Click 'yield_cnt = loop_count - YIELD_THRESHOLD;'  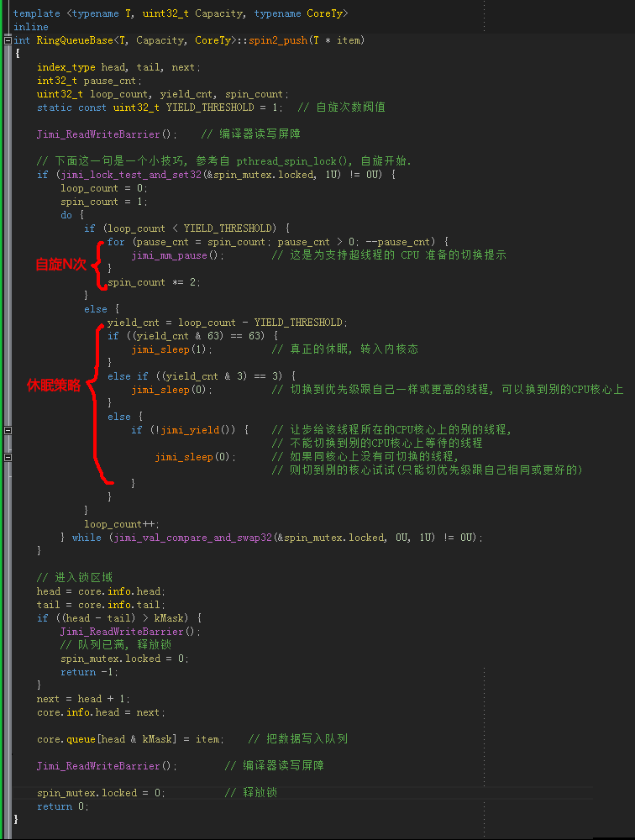[228, 323]
